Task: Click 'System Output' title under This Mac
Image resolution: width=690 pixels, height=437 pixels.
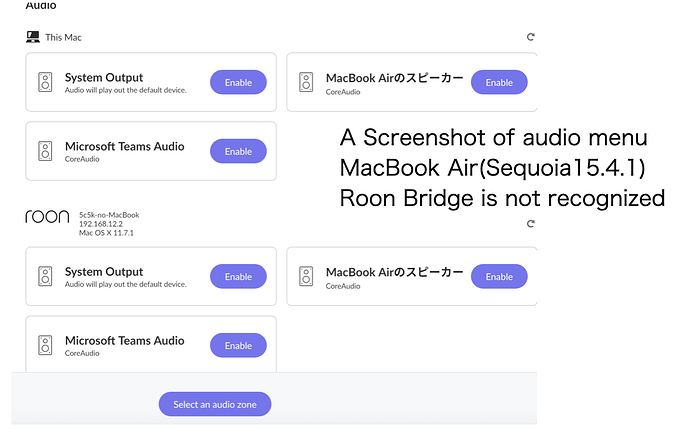Action: tap(104, 78)
